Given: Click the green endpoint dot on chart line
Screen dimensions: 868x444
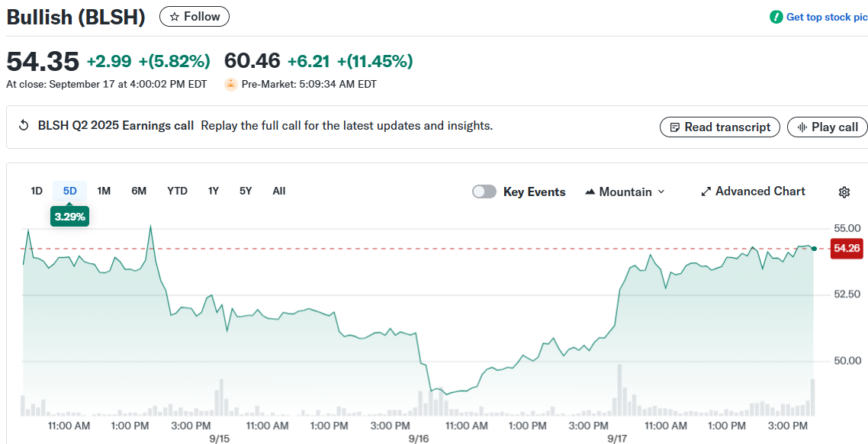Looking at the screenshot, I should coord(814,249).
